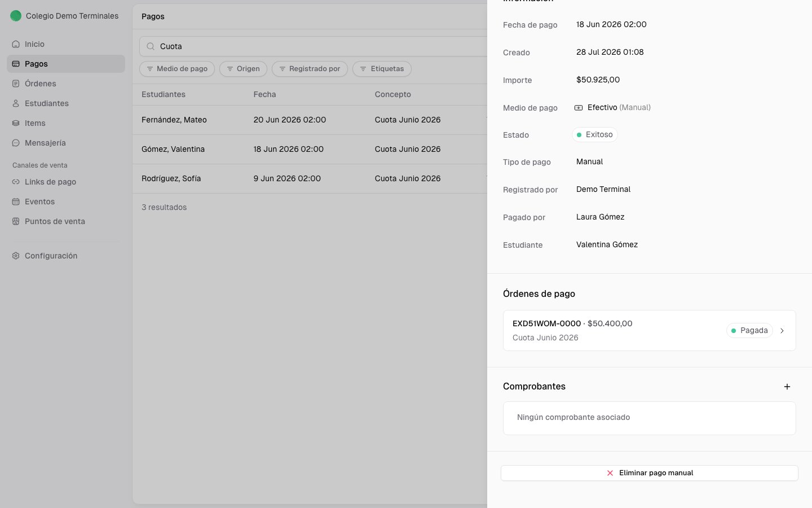Click the Concepto column header
Image resolution: width=812 pixels, height=508 pixels.
point(393,94)
